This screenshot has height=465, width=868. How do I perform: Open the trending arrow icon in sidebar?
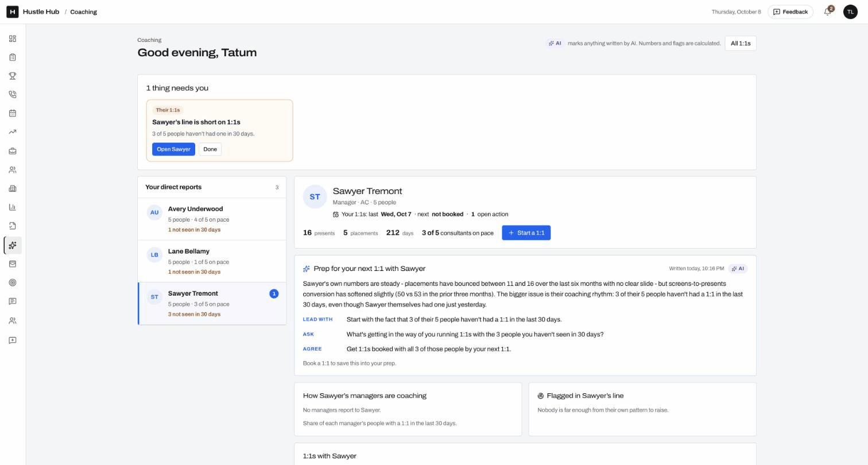pyautogui.click(x=13, y=132)
